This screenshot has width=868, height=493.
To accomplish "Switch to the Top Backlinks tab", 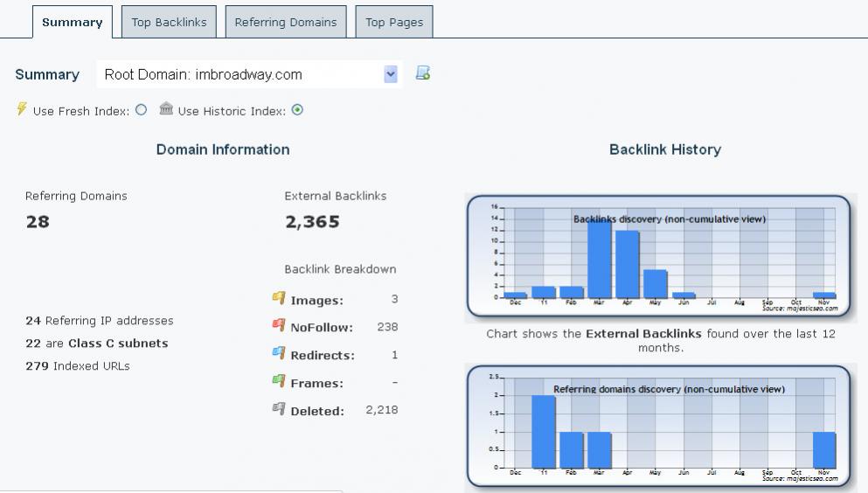I will click(169, 23).
